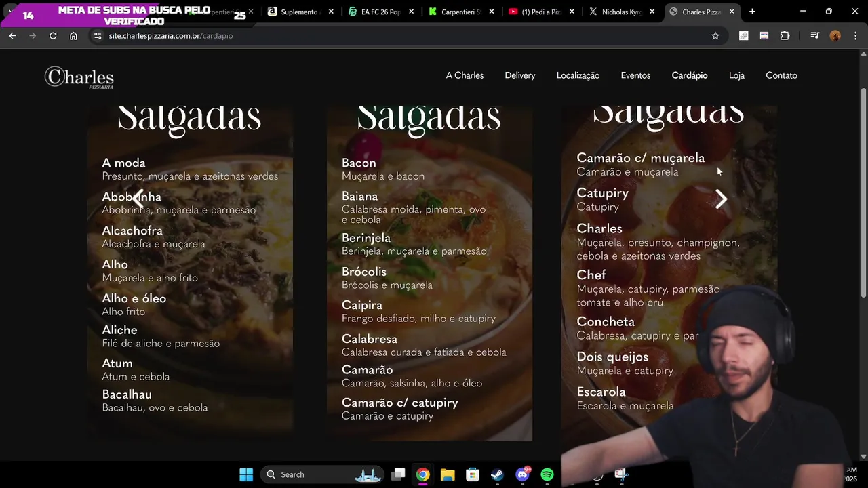Click the Charles Pizzaria logo
The height and width of the screenshot is (488, 868).
pos(79,77)
